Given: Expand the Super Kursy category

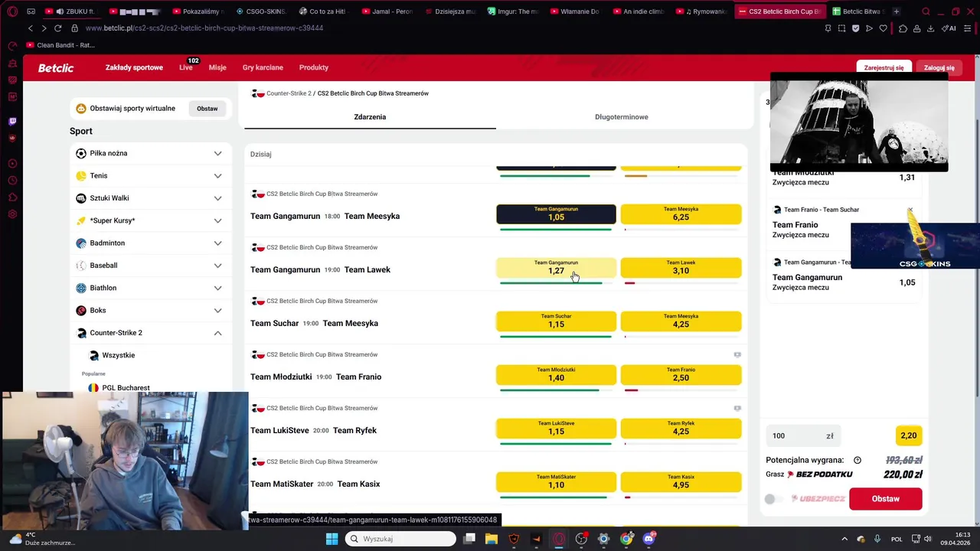Looking at the screenshot, I should 217,220.
